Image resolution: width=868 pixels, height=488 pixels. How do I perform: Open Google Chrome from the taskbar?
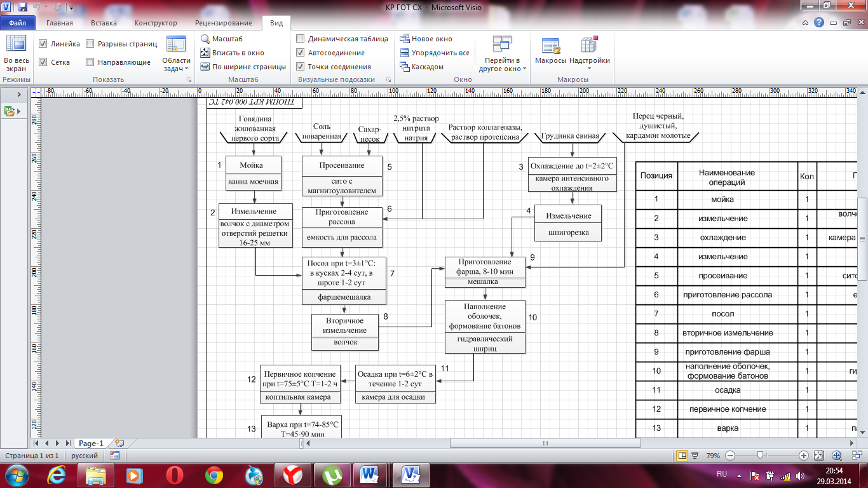214,475
